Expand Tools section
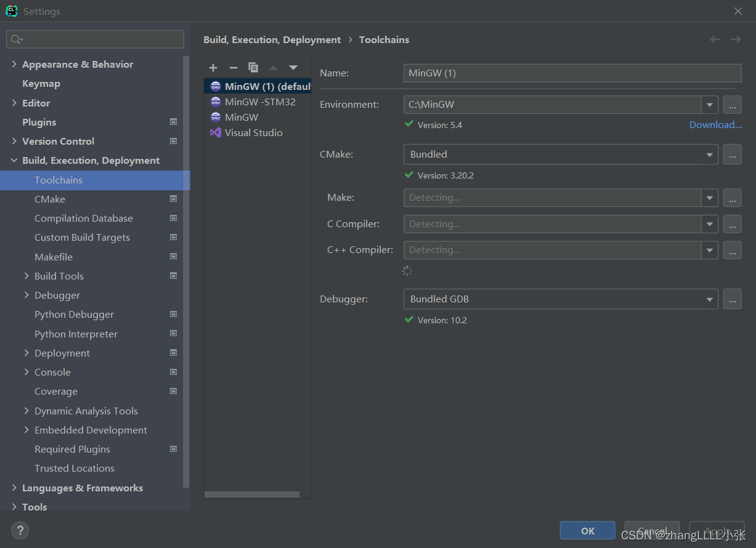This screenshot has width=756, height=548. pyautogui.click(x=14, y=507)
